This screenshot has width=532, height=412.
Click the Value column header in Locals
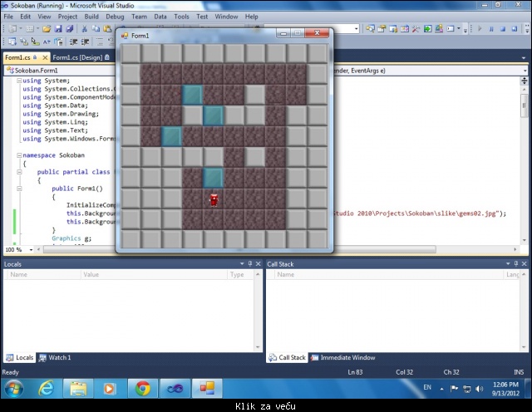tap(154, 274)
